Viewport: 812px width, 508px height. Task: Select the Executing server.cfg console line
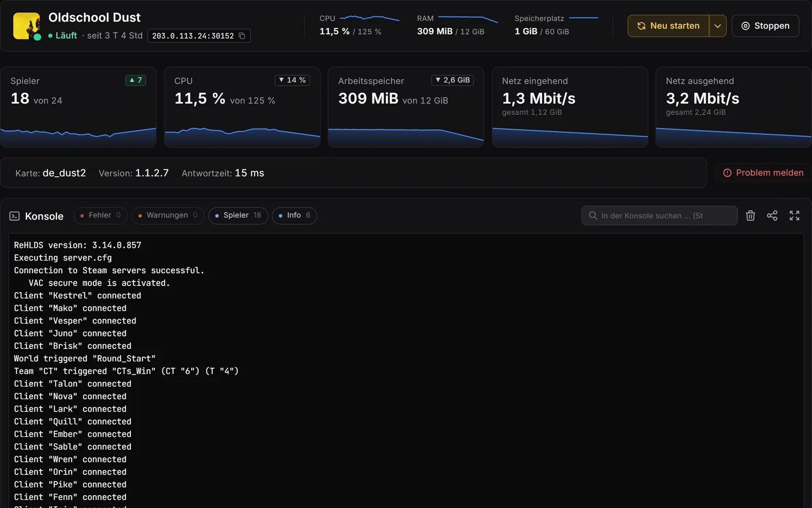point(63,258)
